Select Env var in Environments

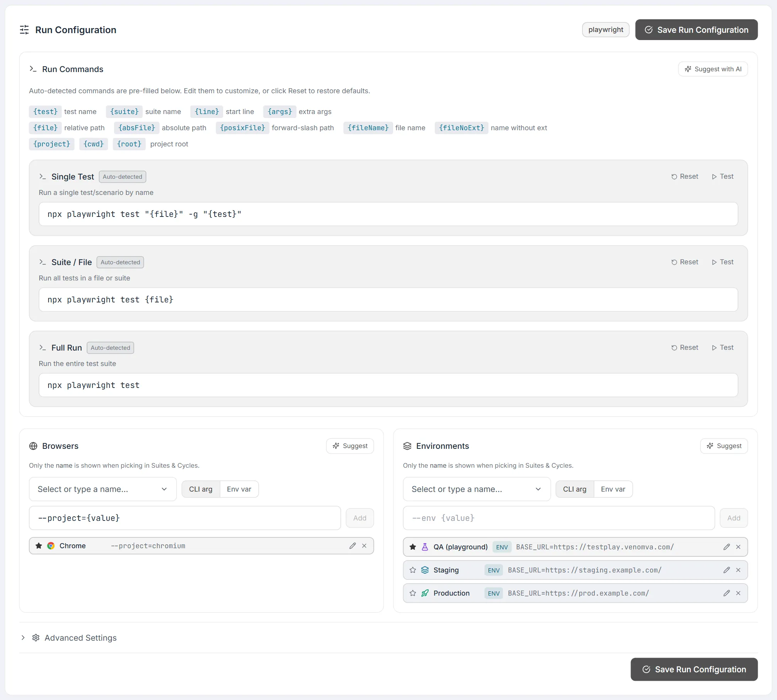(x=613, y=489)
